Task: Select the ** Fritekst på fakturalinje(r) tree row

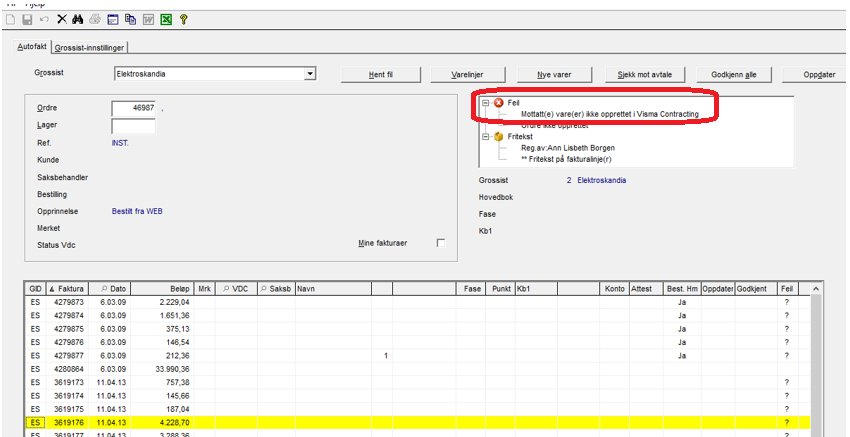Action: pyautogui.click(x=566, y=159)
